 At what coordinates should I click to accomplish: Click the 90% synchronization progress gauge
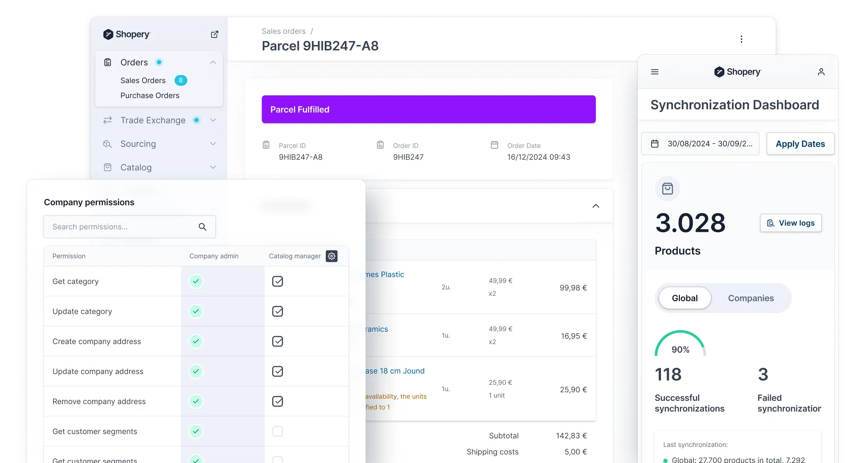[x=680, y=345]
